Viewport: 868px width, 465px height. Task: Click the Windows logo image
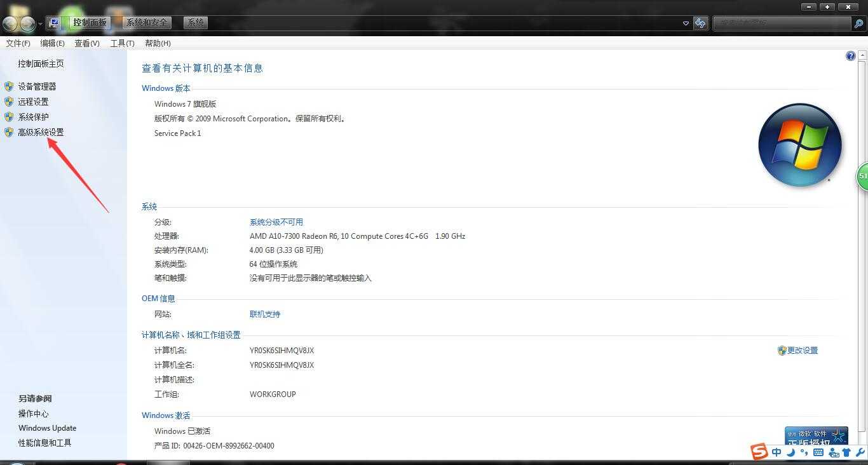click(x=800, y=145)
